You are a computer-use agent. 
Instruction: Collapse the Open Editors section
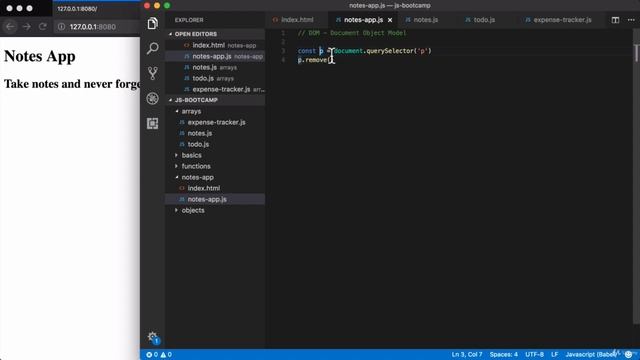pos(196,34)
